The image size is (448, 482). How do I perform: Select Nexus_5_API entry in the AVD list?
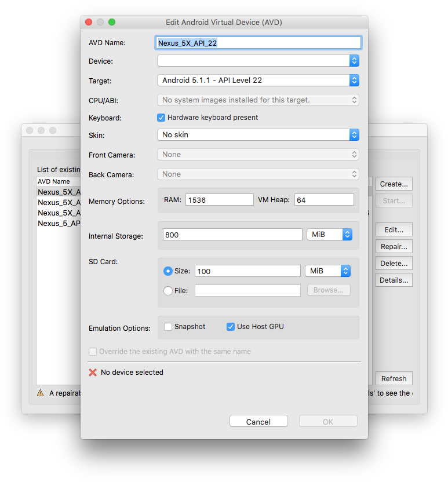tap(58, 224)
